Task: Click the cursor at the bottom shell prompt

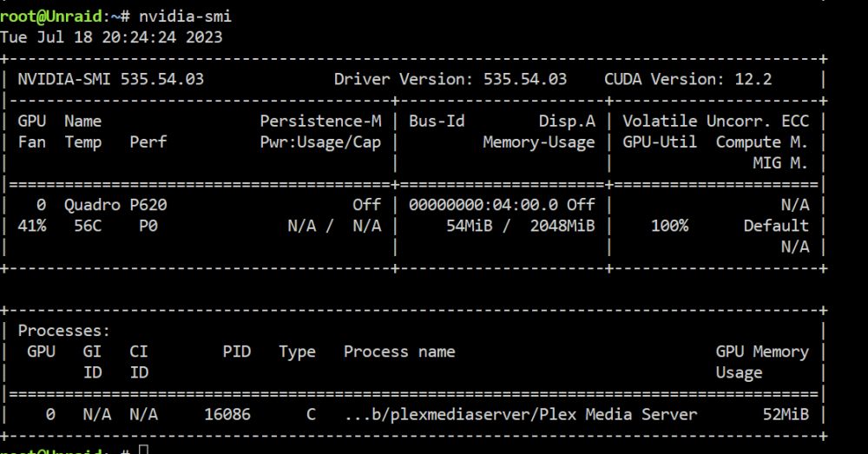Action: coord(144,449)
